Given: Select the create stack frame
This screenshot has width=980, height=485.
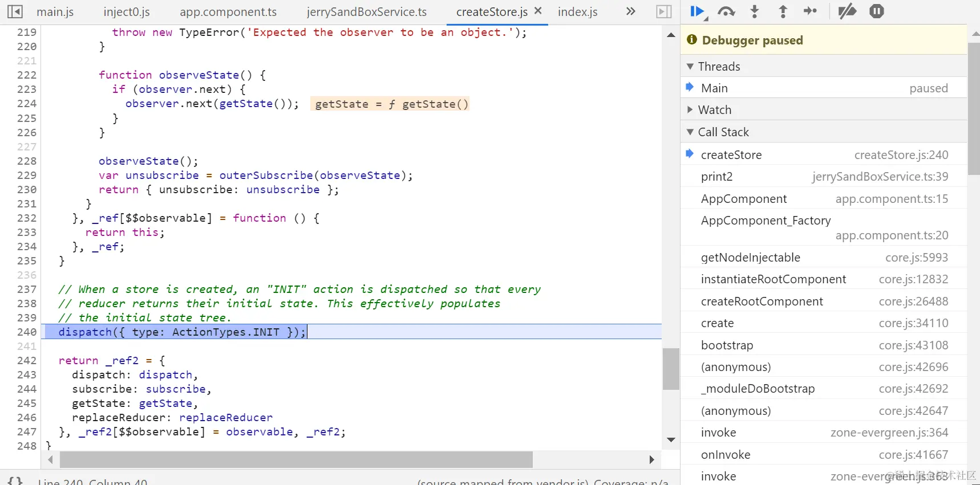Looking at the screenshot, I should [824, 323].
